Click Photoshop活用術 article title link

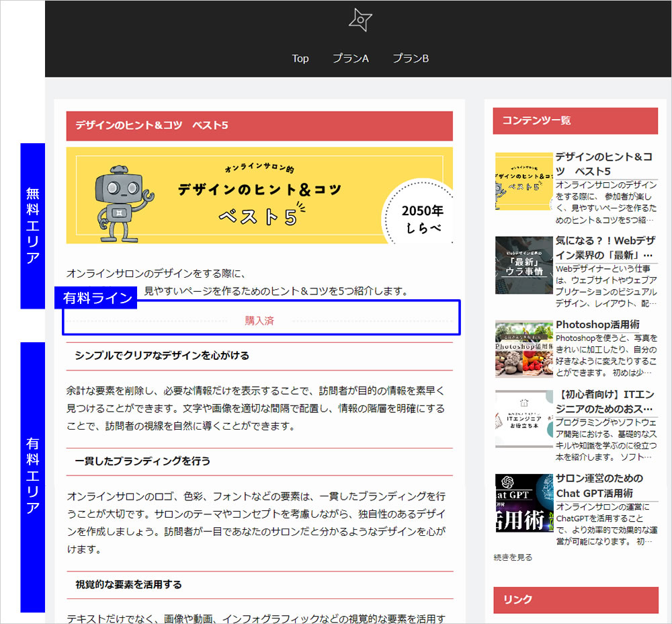(597, 324)
